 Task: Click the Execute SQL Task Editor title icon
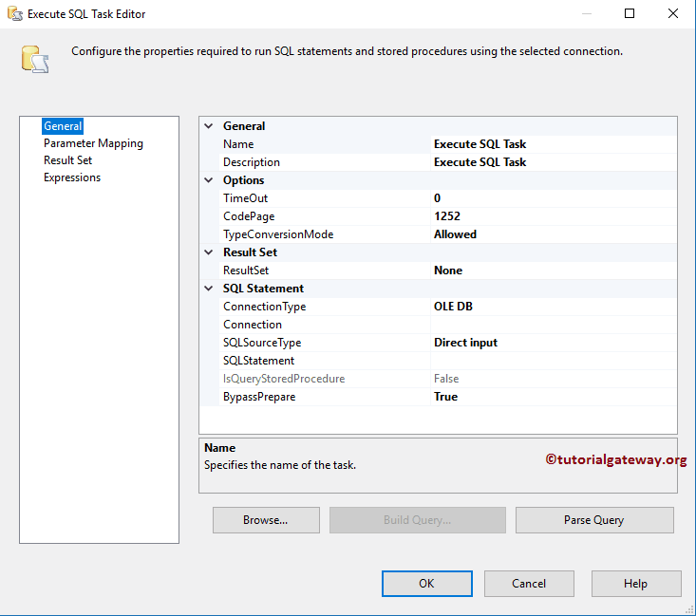[x=14, y=14]
